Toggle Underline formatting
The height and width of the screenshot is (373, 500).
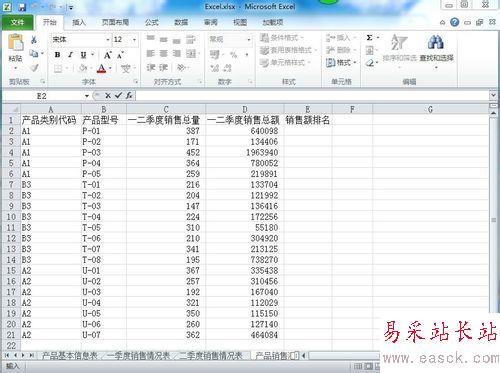click(x=83, y=55)
